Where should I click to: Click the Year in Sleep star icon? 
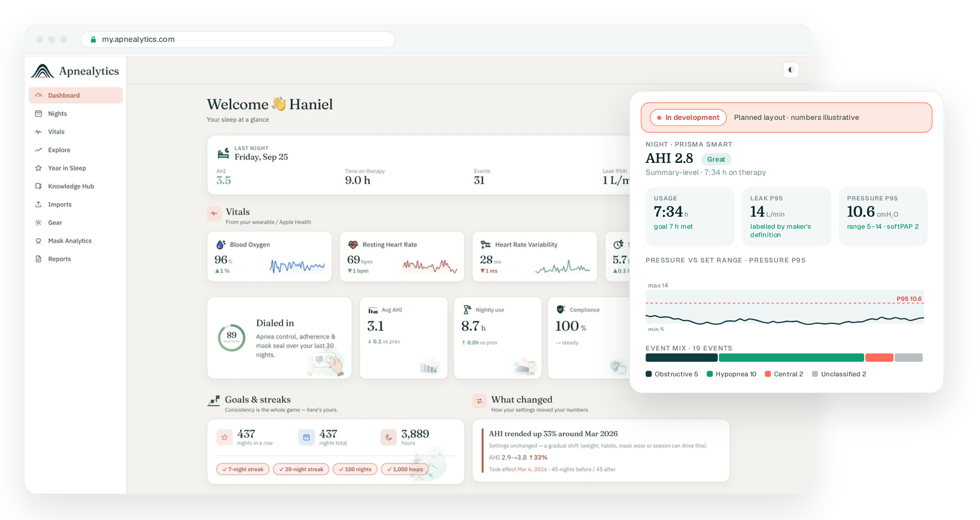38,168
